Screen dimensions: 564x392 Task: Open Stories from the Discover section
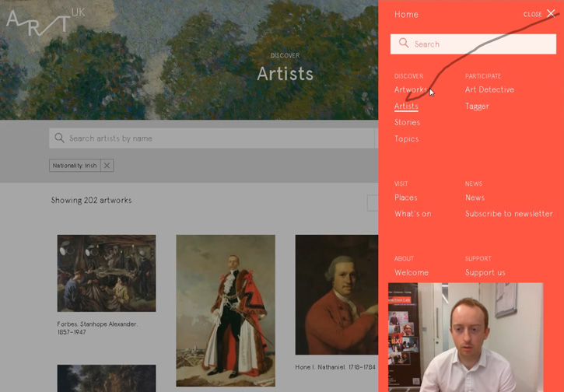407,122
